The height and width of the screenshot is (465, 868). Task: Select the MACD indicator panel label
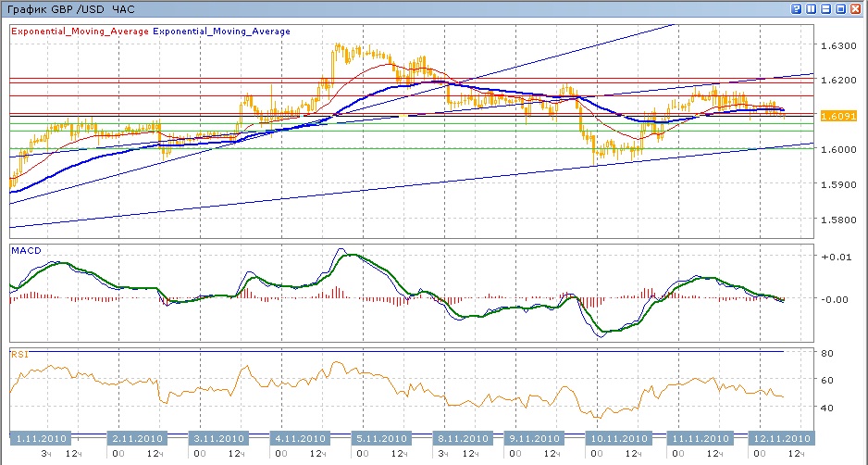point(25,251)
